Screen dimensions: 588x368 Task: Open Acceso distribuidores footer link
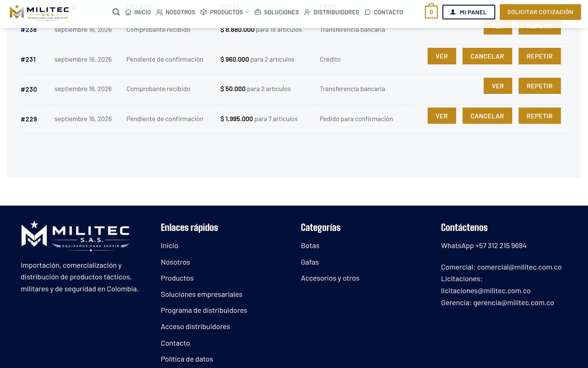[x=195, y=327]
